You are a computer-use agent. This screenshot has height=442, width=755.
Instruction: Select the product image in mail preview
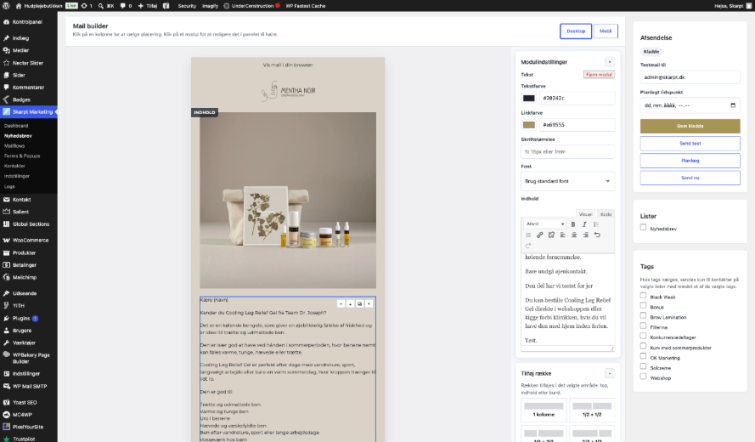coord(288,200)
